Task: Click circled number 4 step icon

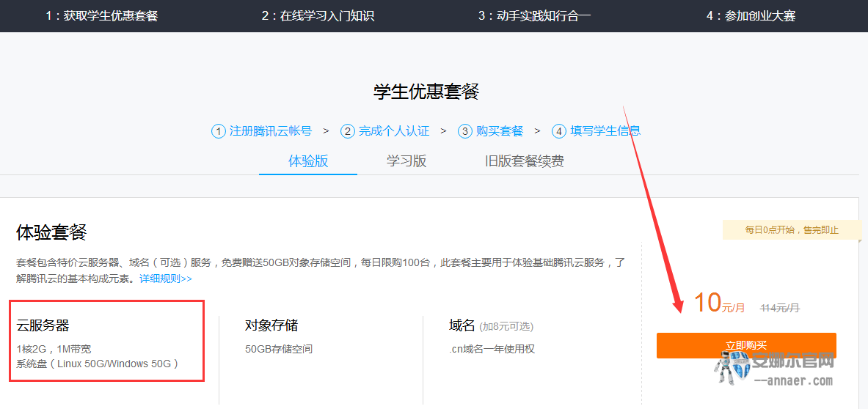Action: (x=559, y=131)
